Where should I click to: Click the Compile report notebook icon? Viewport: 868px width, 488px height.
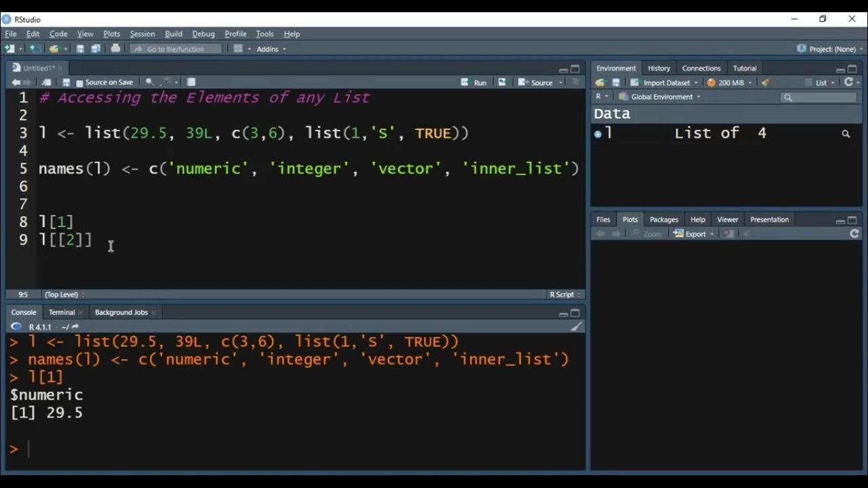point(191,83)
